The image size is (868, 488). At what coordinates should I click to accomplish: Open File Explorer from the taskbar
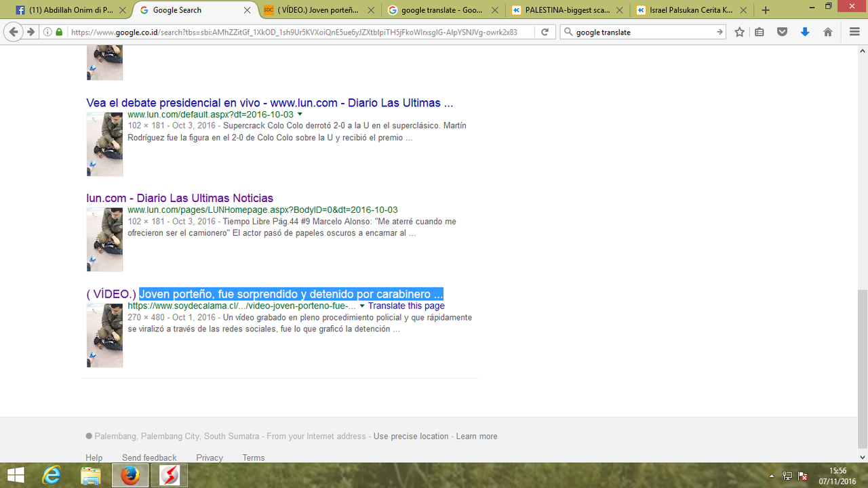coord(91,476)
